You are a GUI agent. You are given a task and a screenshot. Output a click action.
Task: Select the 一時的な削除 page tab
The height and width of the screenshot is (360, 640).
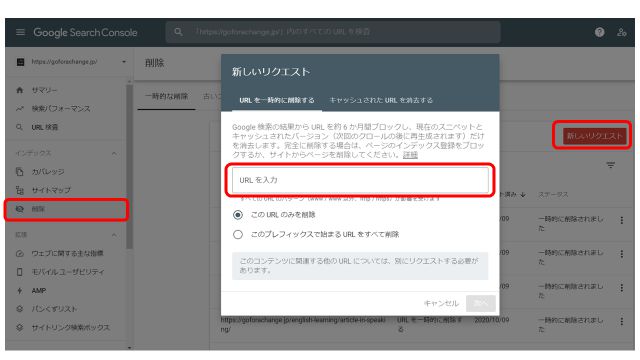pos(167,96)
